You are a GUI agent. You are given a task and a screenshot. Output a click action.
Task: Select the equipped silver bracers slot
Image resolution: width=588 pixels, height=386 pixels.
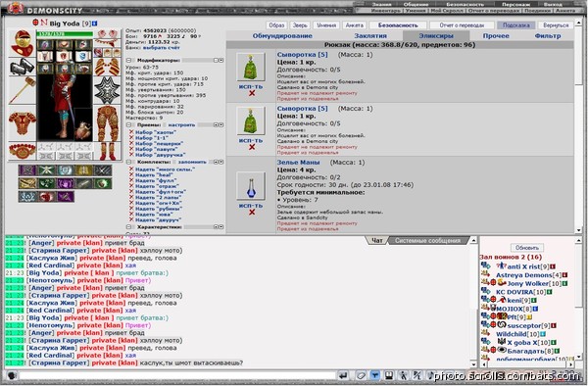tap(23, 67)
